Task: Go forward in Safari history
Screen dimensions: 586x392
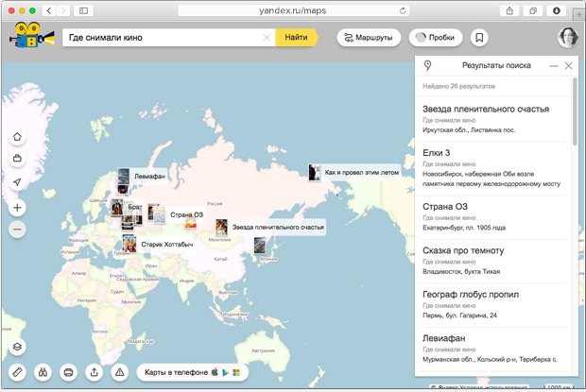Action: [x=62, y=10]
